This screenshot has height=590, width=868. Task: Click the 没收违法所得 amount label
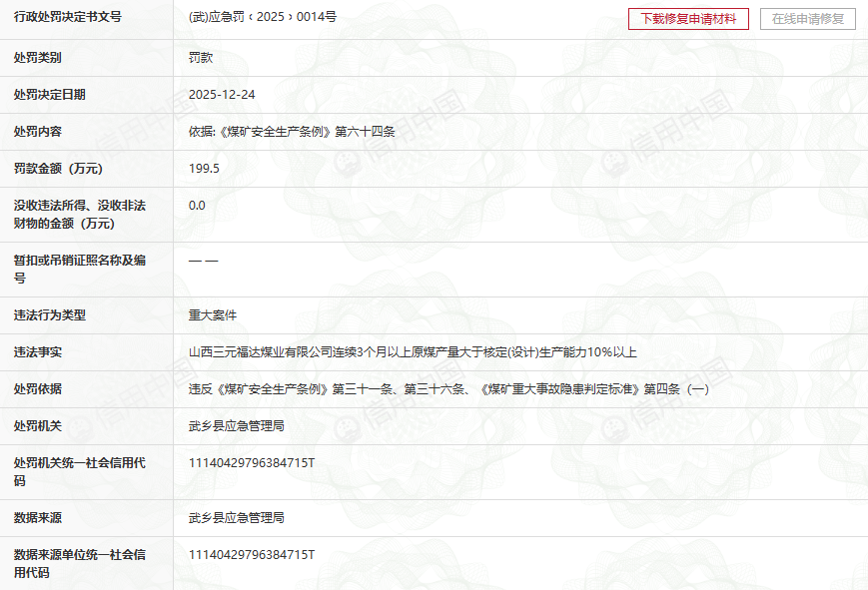tap(80, 215)
